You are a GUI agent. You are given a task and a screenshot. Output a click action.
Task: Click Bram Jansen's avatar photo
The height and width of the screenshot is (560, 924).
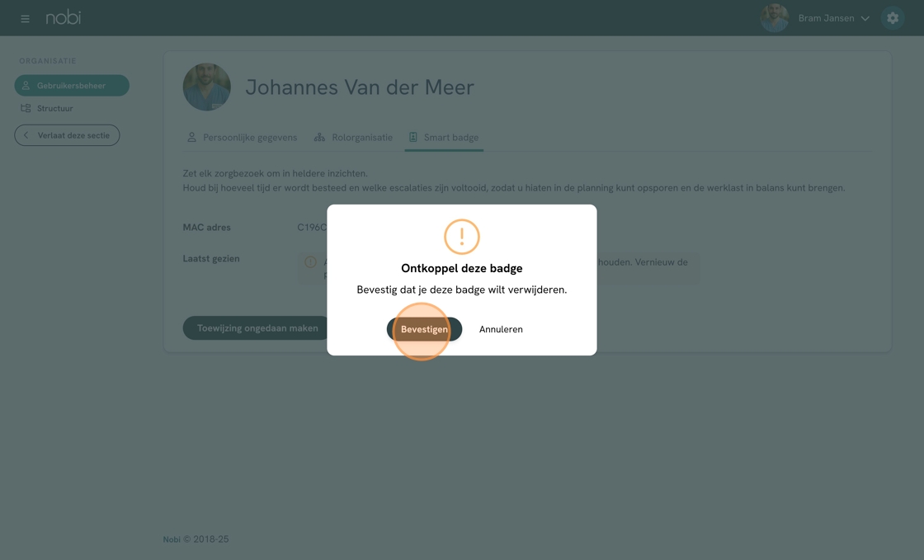pos(775,18)
